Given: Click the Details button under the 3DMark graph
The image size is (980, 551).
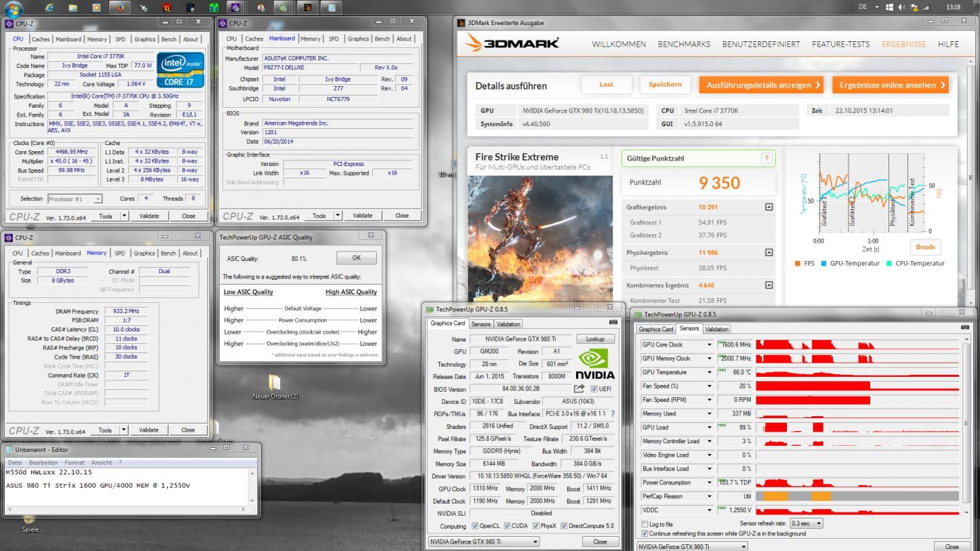Looking at the screenshot, I should click(925, 247).
